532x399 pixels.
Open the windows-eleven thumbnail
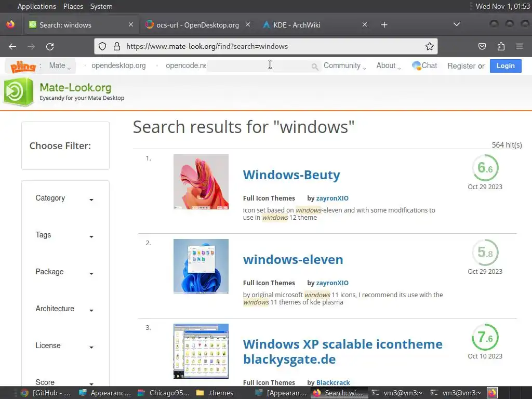(201, 267)
